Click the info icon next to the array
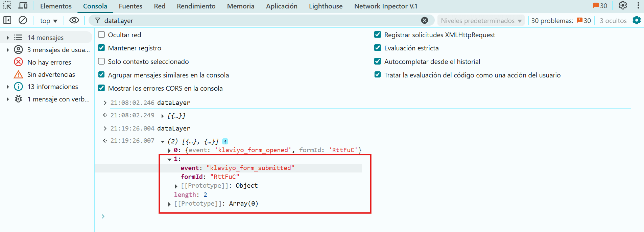The height and width of the screenshot is (232, 644). (x=225, y=141)
